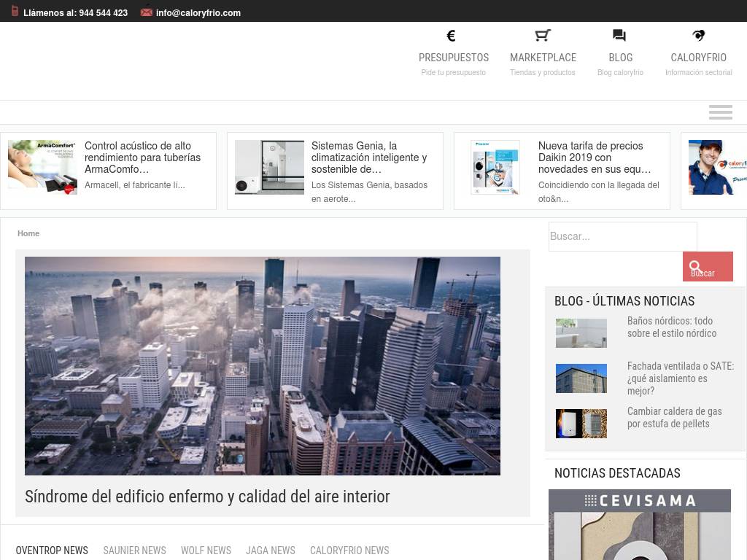Open the Jaga News tab
This screenshot has width=747, height=560.
pos(270,551)
